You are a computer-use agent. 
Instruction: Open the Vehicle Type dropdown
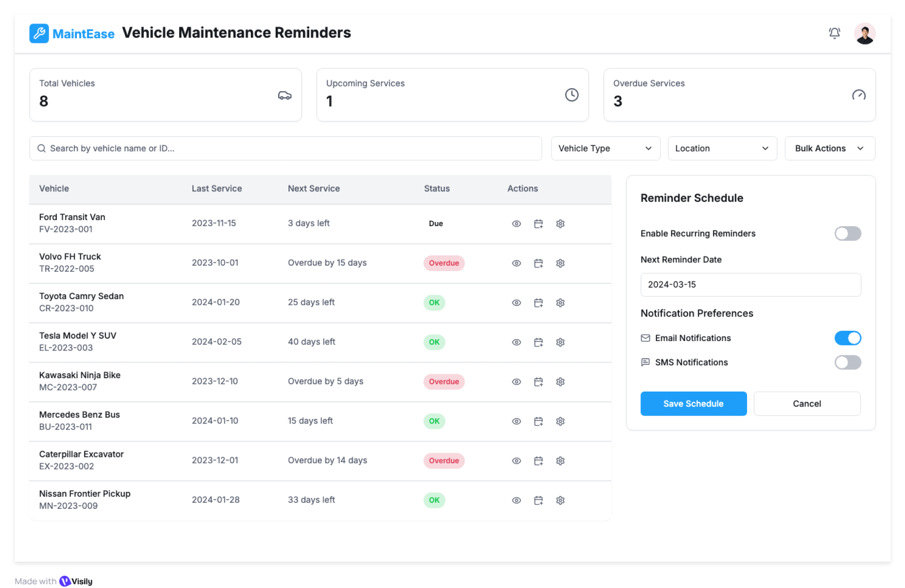pos(605,148)
